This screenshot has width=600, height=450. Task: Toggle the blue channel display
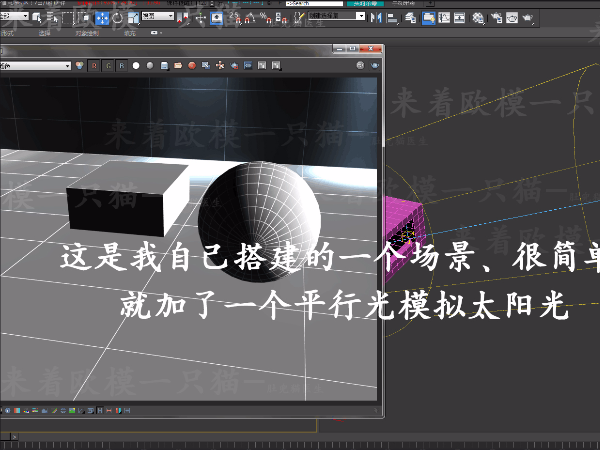coord(121,66)
